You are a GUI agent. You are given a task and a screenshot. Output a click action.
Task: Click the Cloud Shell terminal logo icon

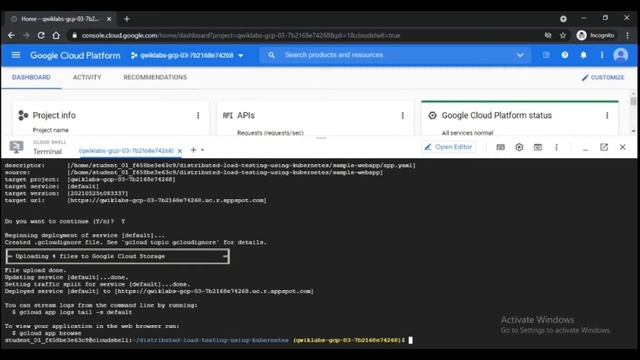click(16, 147)
